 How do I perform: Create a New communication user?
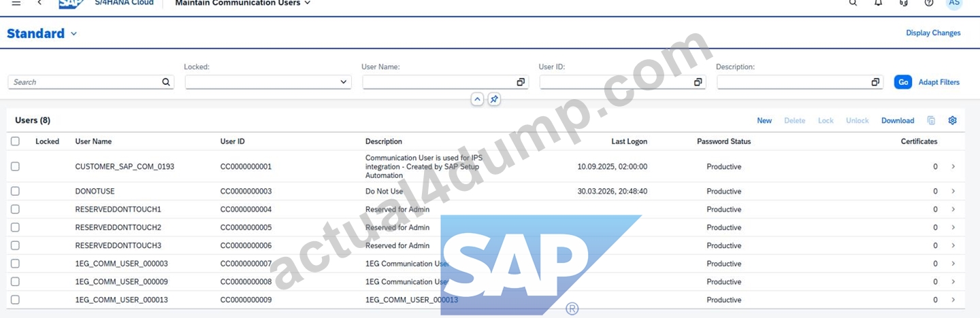point(764,121)
